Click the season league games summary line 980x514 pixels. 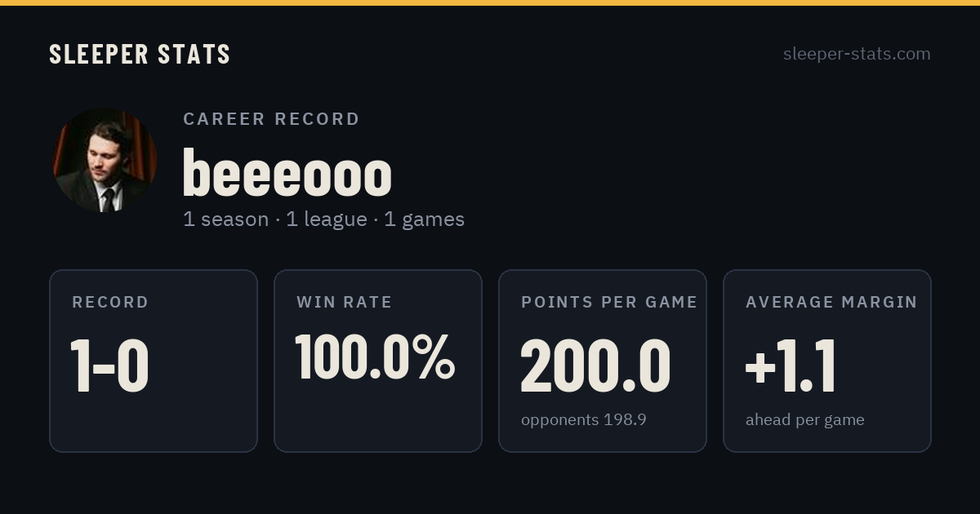324,219
